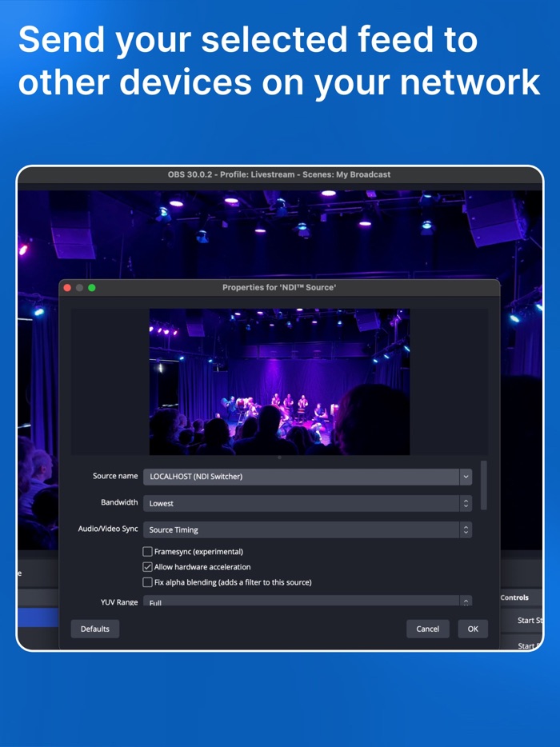The width and height of the screenshot is (560, 747).
Task: Click the NDI source preview thumbnail
Action: click(279, 381)
